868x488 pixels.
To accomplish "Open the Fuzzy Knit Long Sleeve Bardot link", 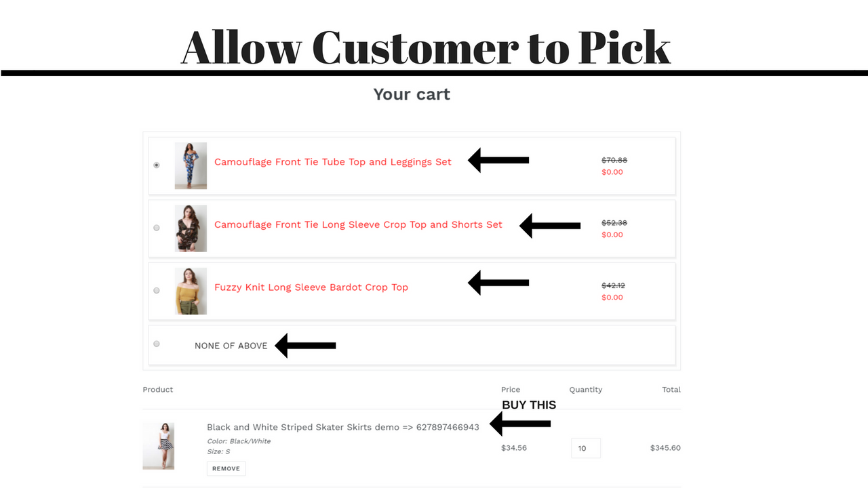I will coord(311,287).
